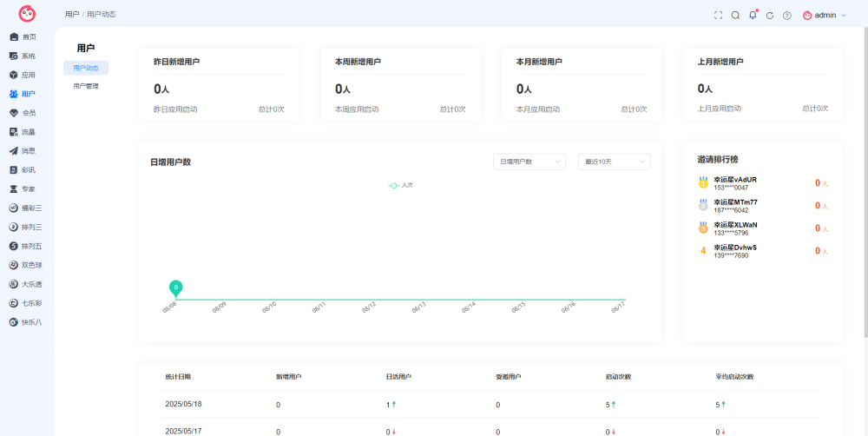This screenshot has height=436, width=868.
Task: Open the help question mark icon
Action: click(786, 16)
